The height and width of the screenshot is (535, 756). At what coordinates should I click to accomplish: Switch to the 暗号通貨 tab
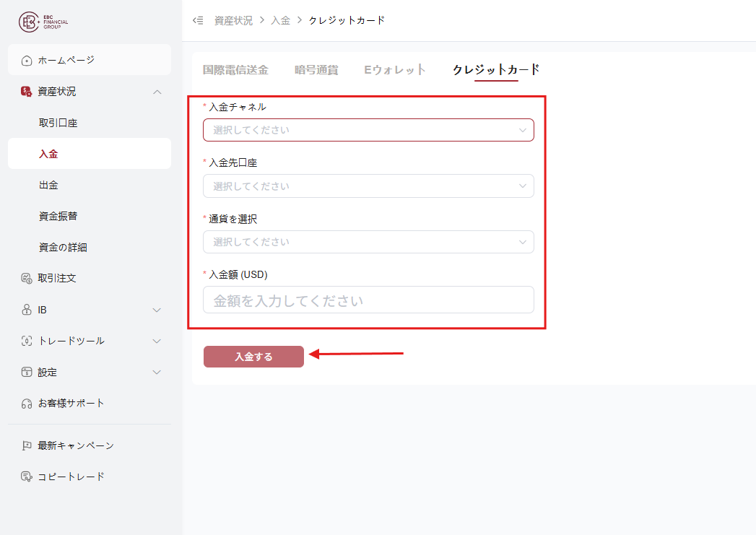pyautogui.click(x=316, y=70)
